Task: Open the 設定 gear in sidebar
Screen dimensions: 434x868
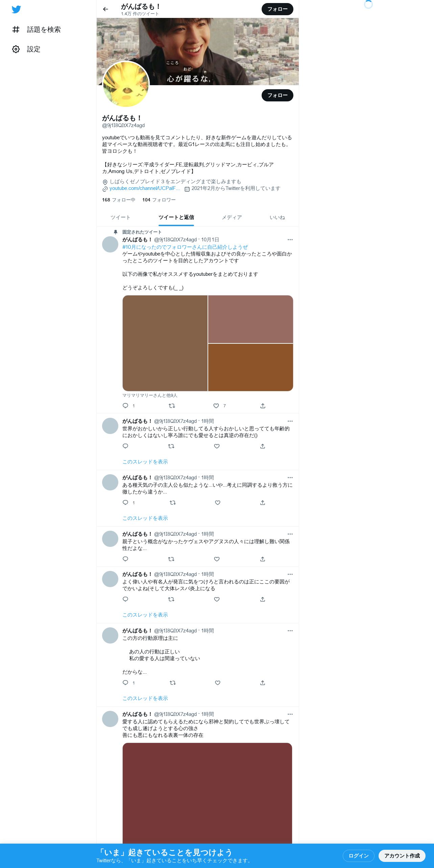Action: [16, 49]
